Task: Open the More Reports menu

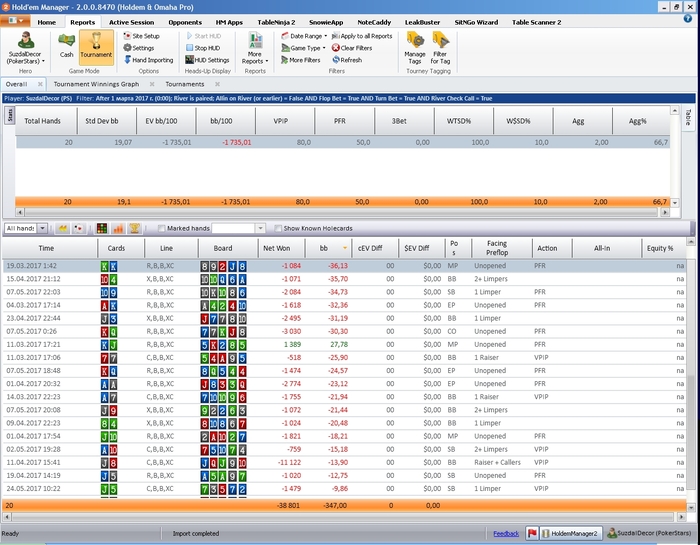Action: click(x=255, y=48)
